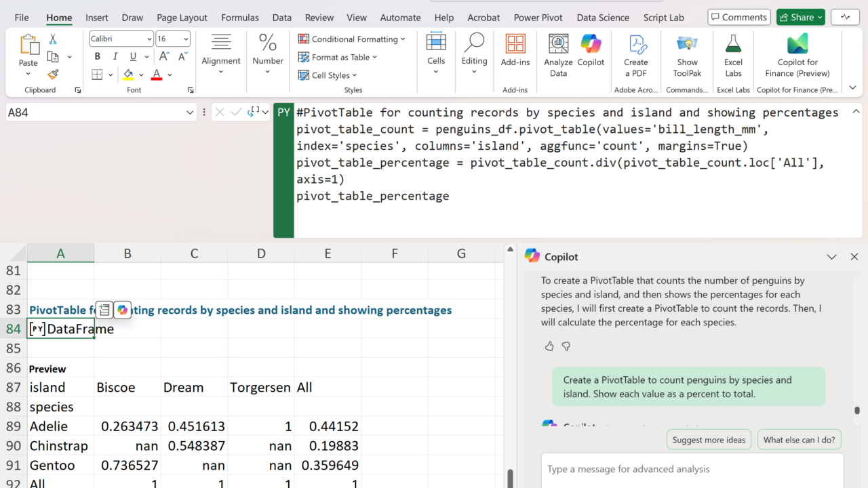This screenshot has width=868, height=488.
Task: Click the Add-ins icon
Action: (x=515, y=50)
